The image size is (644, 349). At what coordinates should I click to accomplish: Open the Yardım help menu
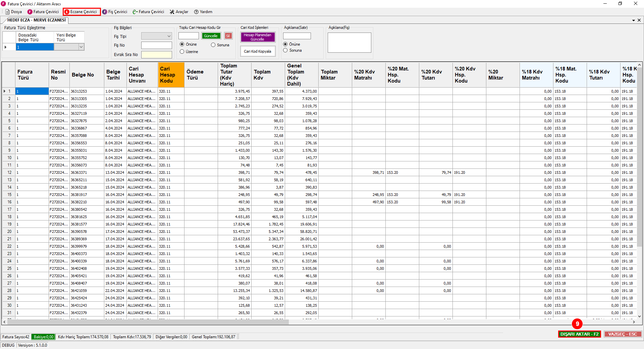point(203,12)
